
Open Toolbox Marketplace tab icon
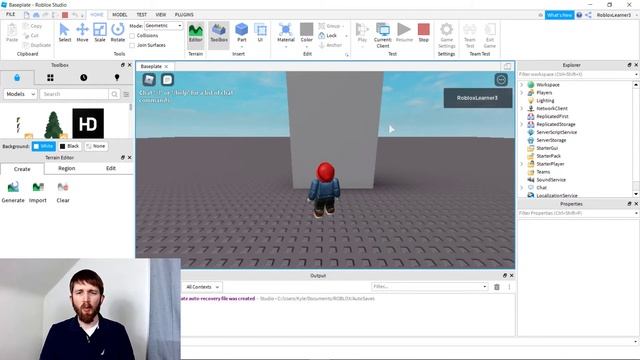17,78
